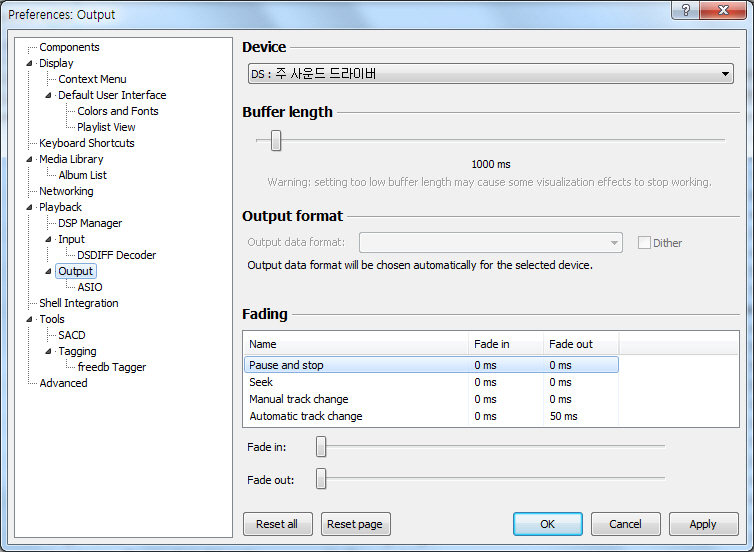The height and width of the screenshot is (552, 754).
Task: Collapse Default User Interface node arrow
Action: (49, 95)
